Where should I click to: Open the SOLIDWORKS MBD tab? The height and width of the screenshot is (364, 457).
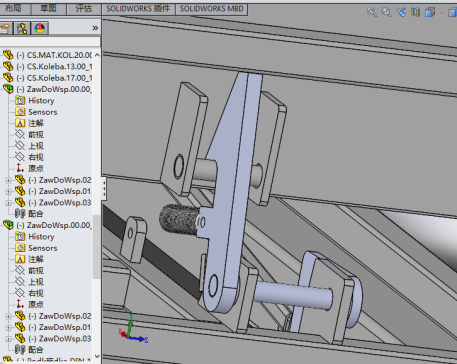point(212,9)
